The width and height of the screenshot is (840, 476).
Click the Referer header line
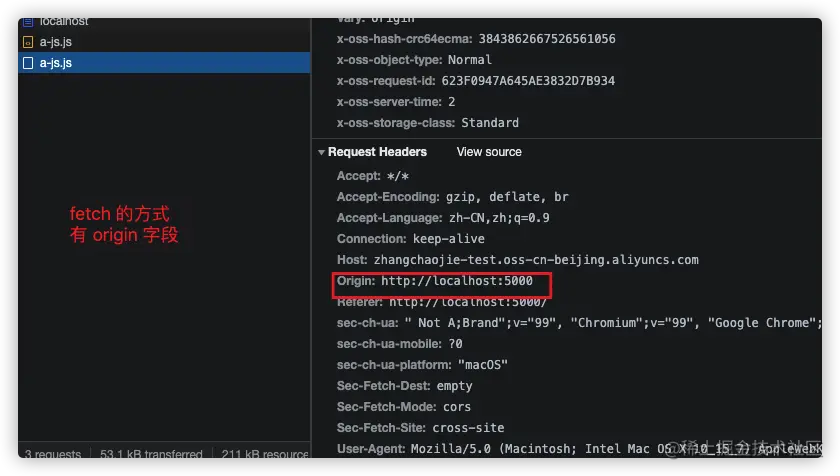[x=442, y=303]
